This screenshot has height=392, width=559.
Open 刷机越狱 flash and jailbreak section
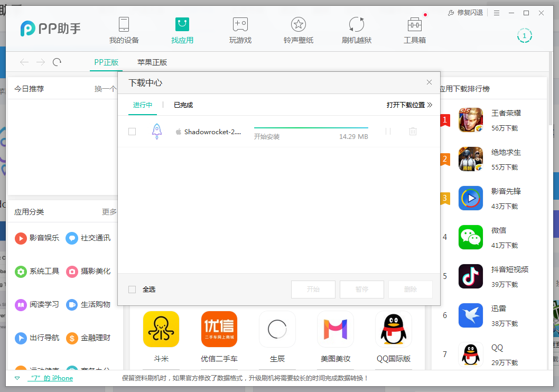357,31
